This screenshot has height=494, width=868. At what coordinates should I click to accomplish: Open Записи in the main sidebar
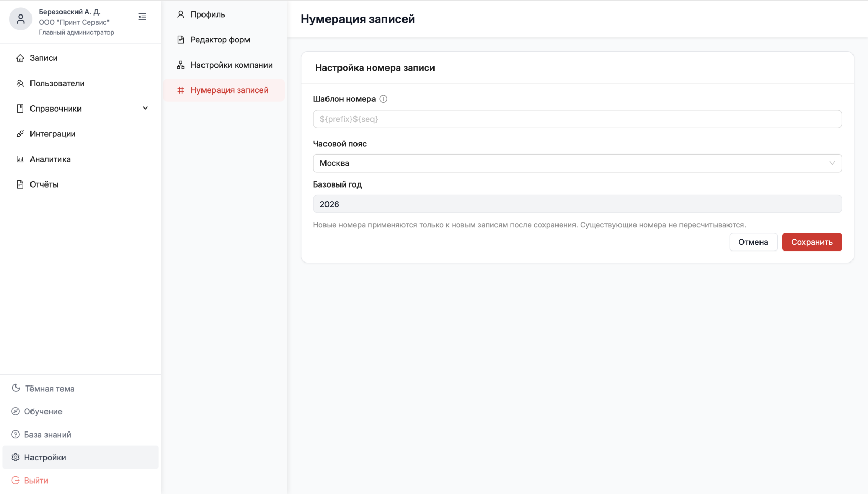click(81, 58)
